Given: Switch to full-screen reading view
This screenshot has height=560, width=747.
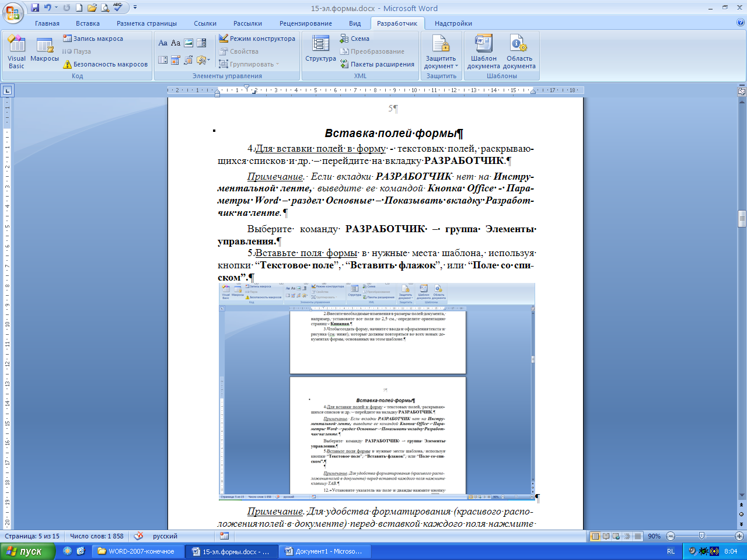Looking at the screenshot, I should (606, 536).
